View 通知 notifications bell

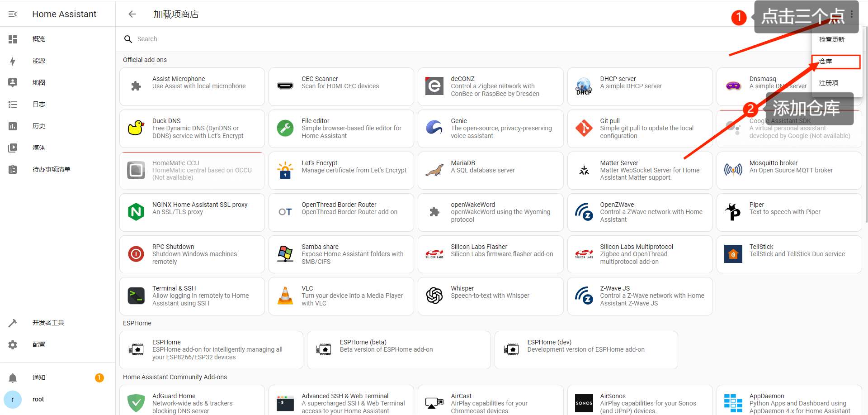pos(13,377)
